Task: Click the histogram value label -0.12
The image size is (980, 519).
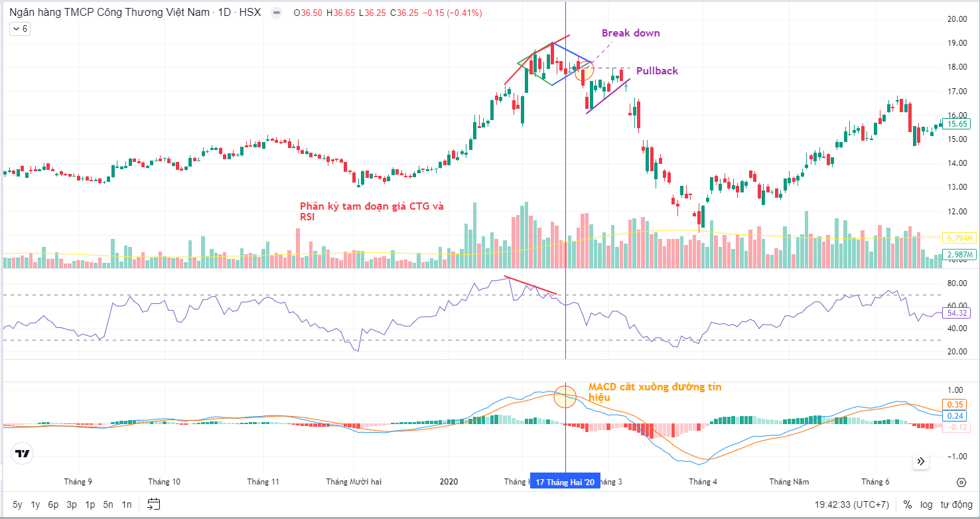Action: (955, 427)
